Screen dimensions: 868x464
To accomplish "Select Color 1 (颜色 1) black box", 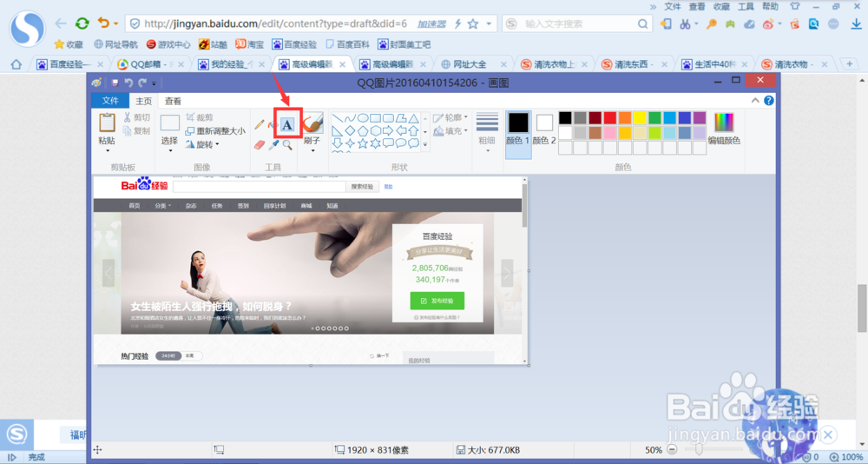I will (x=519, y=123).
